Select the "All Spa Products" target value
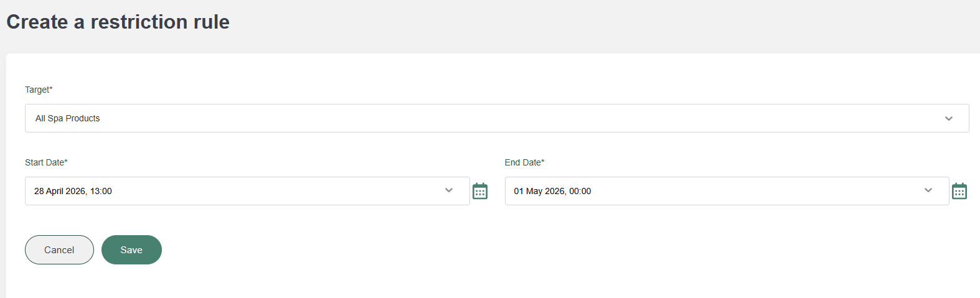980x298 pixels. click(68, 118)
